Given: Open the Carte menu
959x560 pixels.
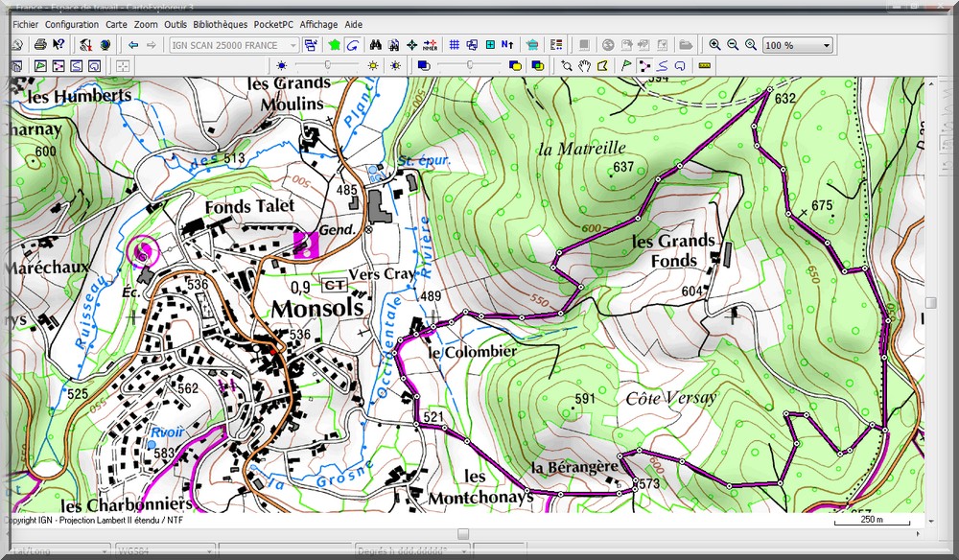Looking at the screenshot, I should pyautogui.click(x=116, y=25).
